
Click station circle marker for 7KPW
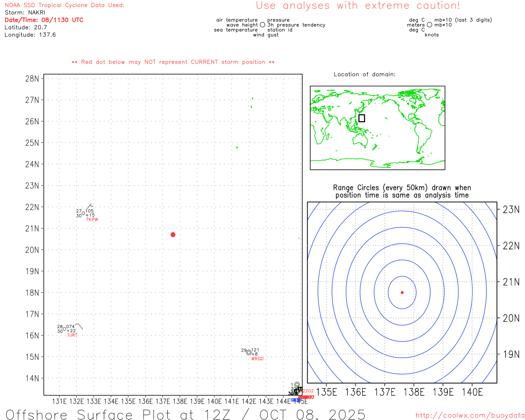pos(84,213)
